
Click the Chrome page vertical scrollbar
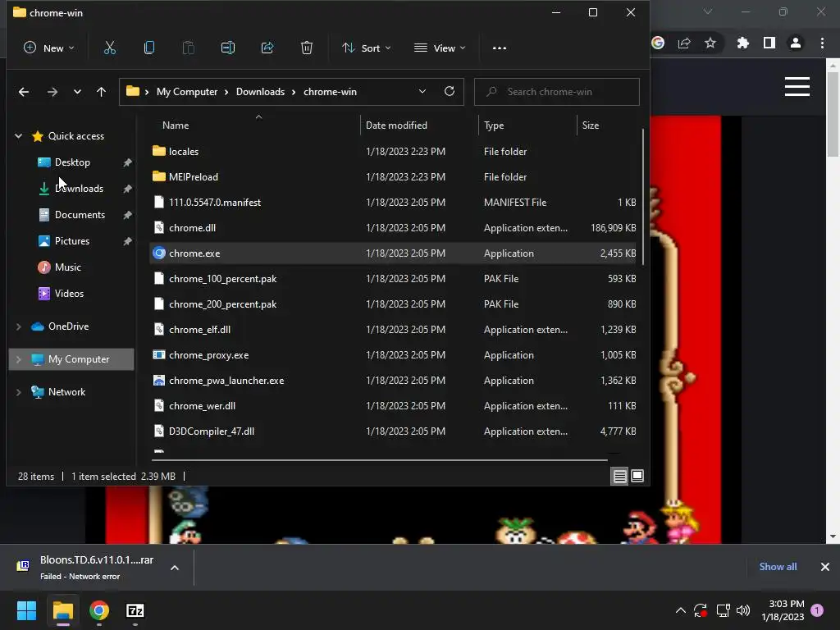(x=833, y=113)
